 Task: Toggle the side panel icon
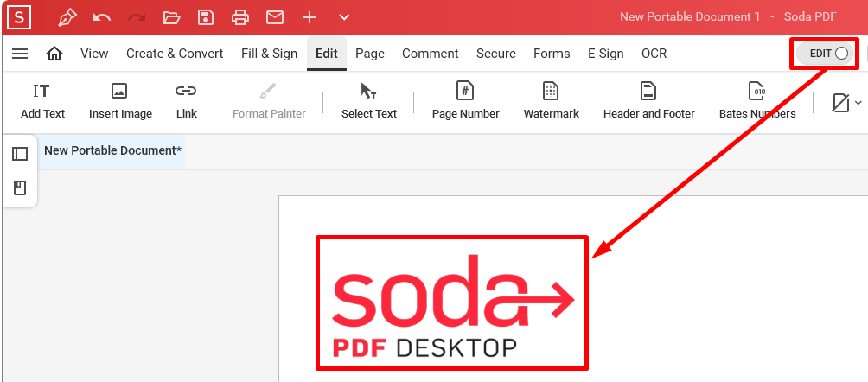point(20,153)
